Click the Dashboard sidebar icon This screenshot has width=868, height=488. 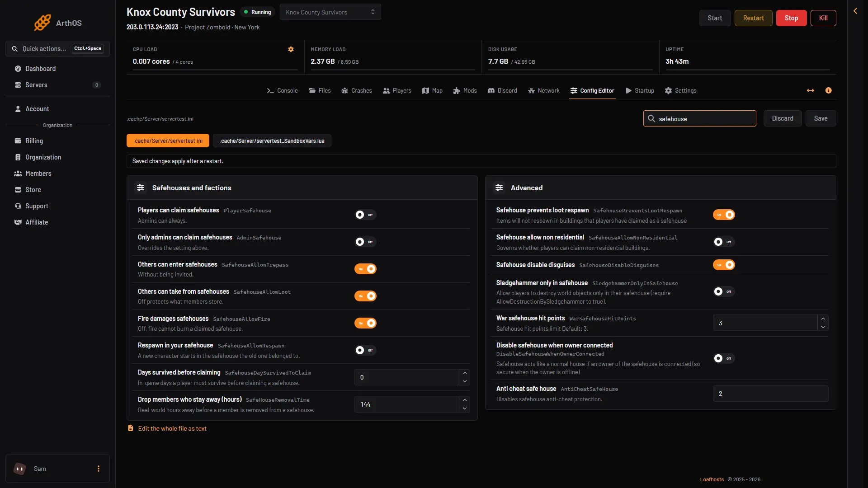18,69
